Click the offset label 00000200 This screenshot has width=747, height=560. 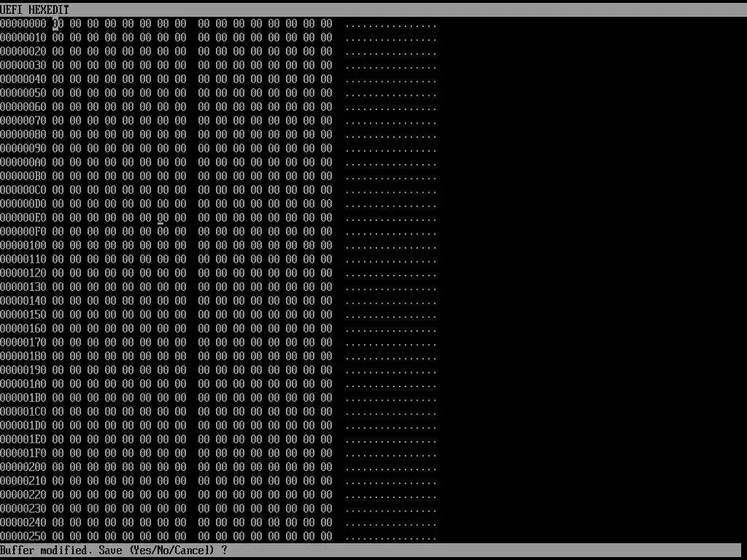pyautogui.click(x=23, y=467)
